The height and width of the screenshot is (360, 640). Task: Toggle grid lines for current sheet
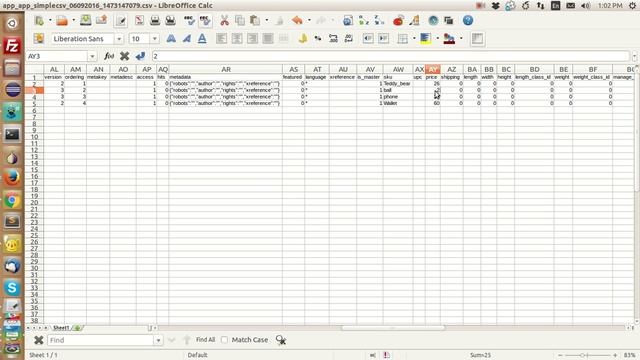point(477,39)
